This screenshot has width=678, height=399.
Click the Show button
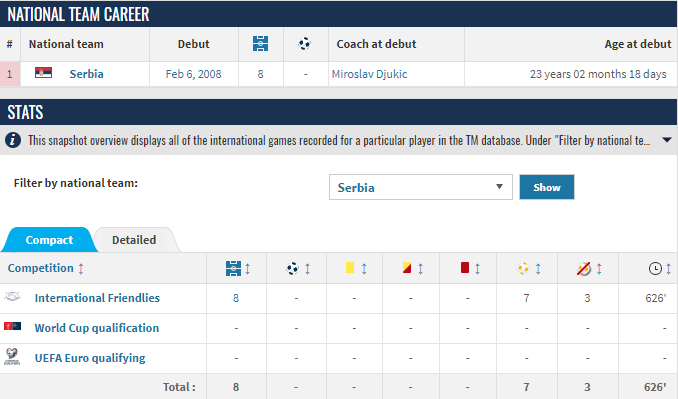click(x=547, y=187)
